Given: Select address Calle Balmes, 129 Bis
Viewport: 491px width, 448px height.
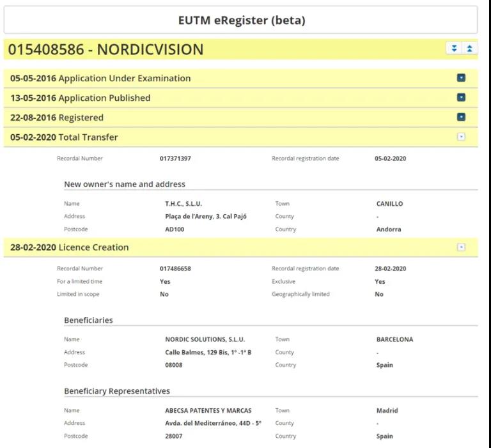Looking at the screenshot, I should click(208, 352).
